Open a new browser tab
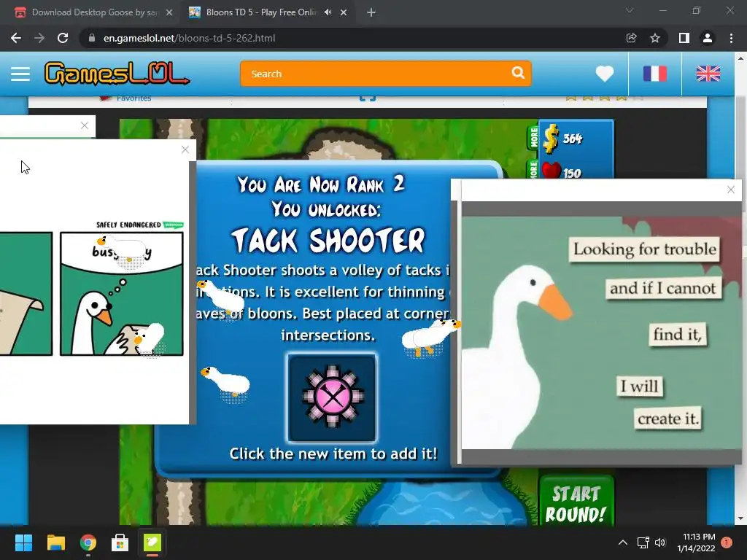747x560 pixels. [371, 12]
